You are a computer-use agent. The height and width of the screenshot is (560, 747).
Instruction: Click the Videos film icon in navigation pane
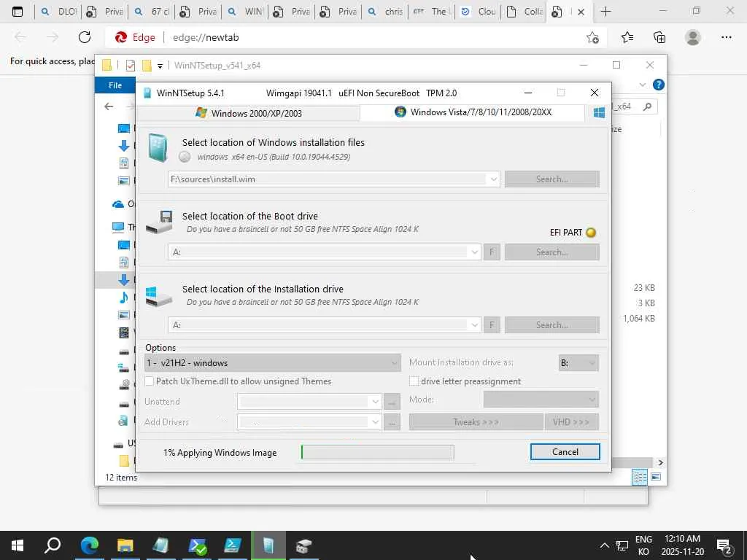(124, 332)
